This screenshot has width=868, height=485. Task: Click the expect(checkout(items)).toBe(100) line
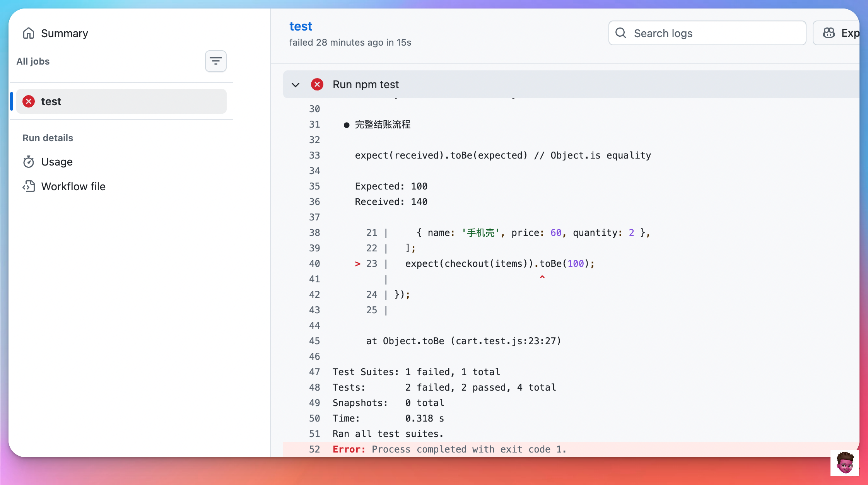[499, 264]
